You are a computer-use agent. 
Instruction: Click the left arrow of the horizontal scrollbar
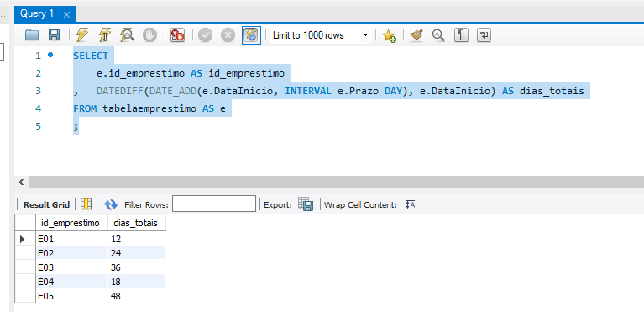[21, 182]
